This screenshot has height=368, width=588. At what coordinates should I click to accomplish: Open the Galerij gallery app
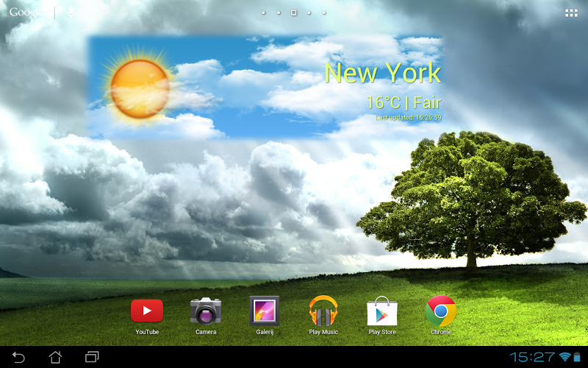coord(265,311)
